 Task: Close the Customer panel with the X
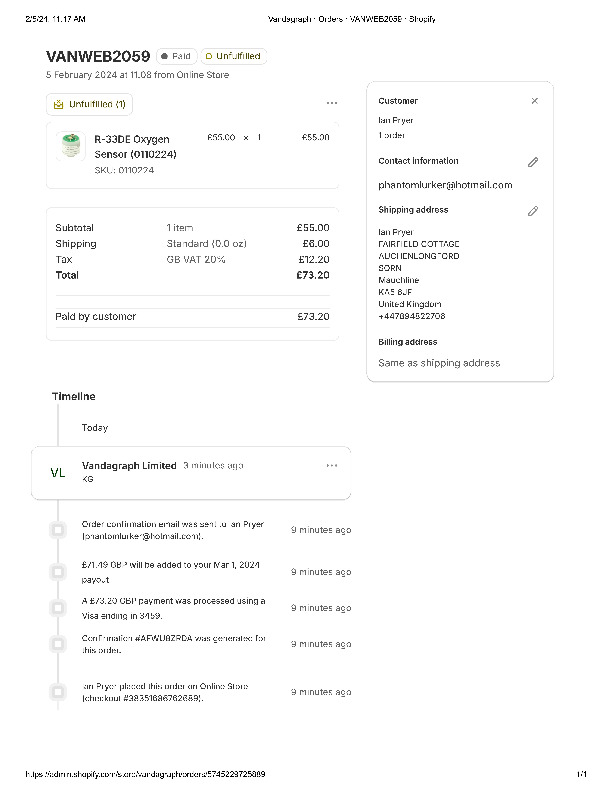click(x=534, y=101)
